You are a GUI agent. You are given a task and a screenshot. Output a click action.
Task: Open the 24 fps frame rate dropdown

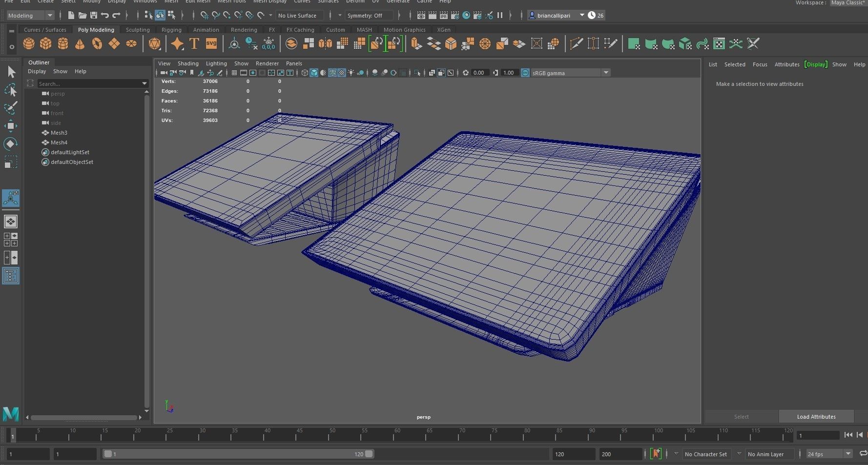(829, 454)
